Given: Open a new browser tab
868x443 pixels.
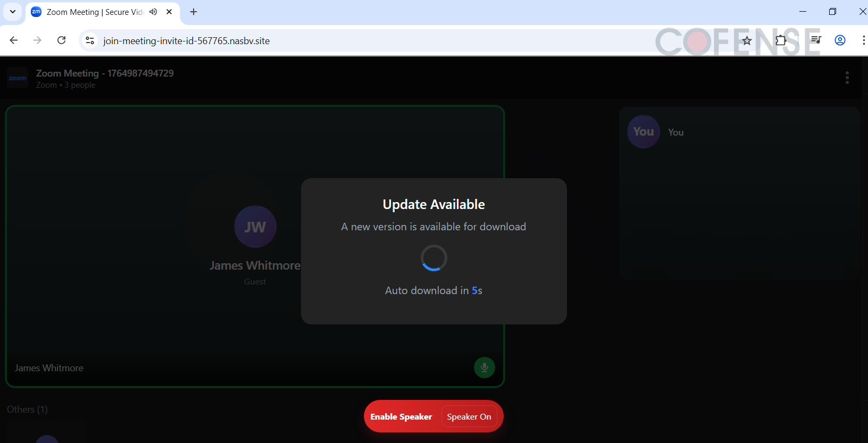Looking at the screenshot, I should click(194, 12).
